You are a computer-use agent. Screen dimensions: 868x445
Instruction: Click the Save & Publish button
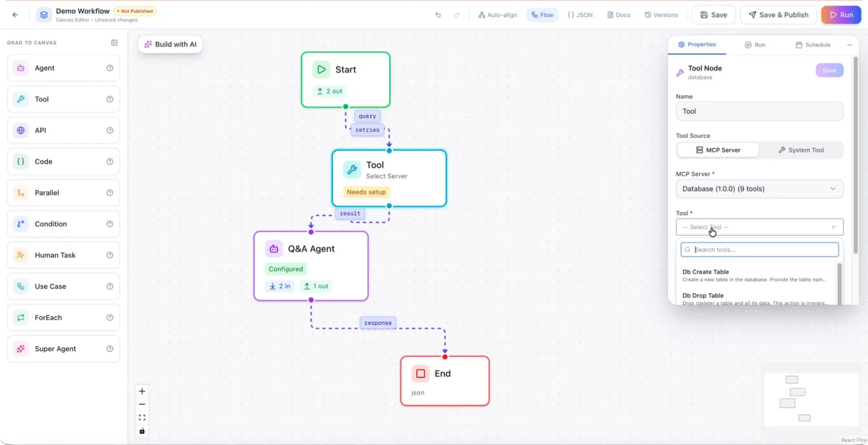pyautogui.click(x=778, y=15)
